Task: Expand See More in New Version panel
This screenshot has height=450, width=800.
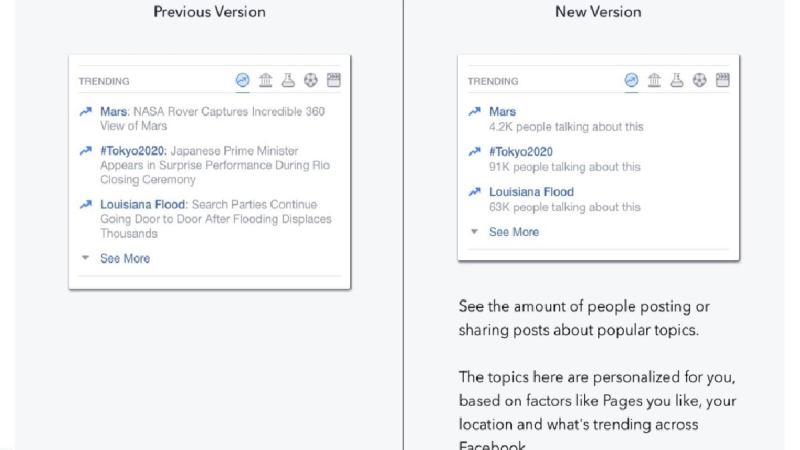Action: pyautogui.click(x=513, y=232)
